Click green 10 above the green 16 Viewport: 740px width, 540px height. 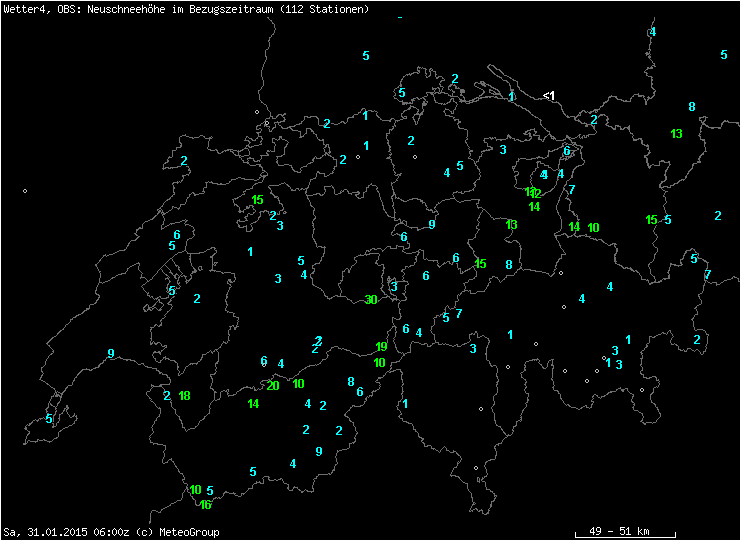click(195, 490)
